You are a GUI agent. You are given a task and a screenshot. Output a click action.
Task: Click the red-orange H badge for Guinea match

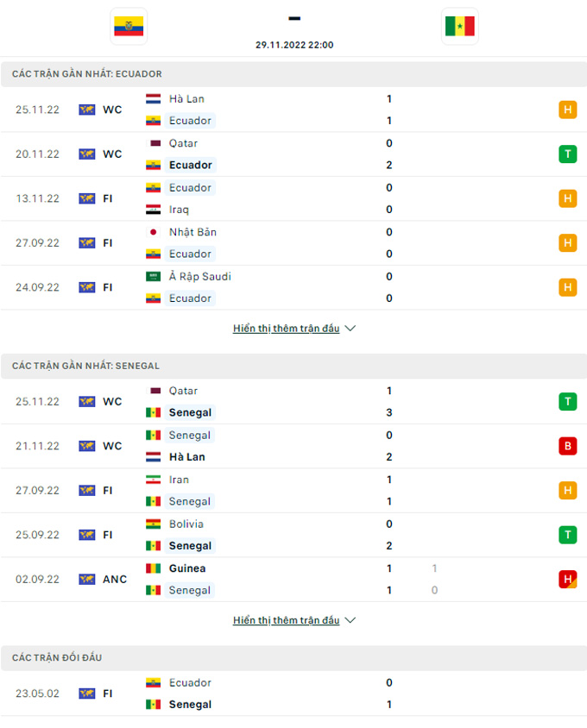567,580
